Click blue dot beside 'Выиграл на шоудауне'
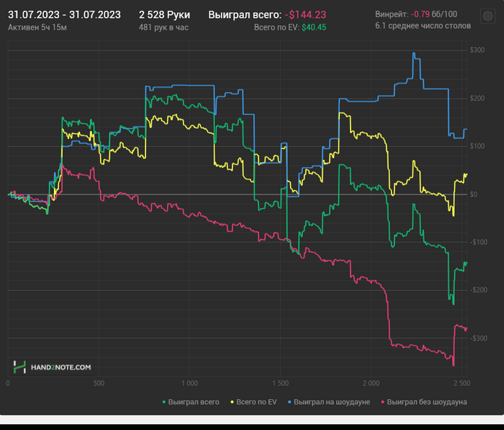The image size is (504, 430). coord(289,403)
